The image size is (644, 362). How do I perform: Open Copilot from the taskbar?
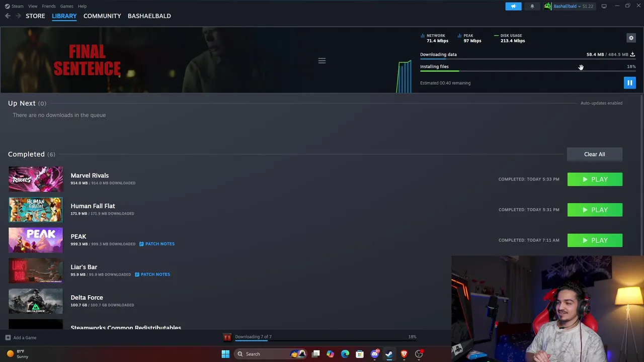point(330,354)
